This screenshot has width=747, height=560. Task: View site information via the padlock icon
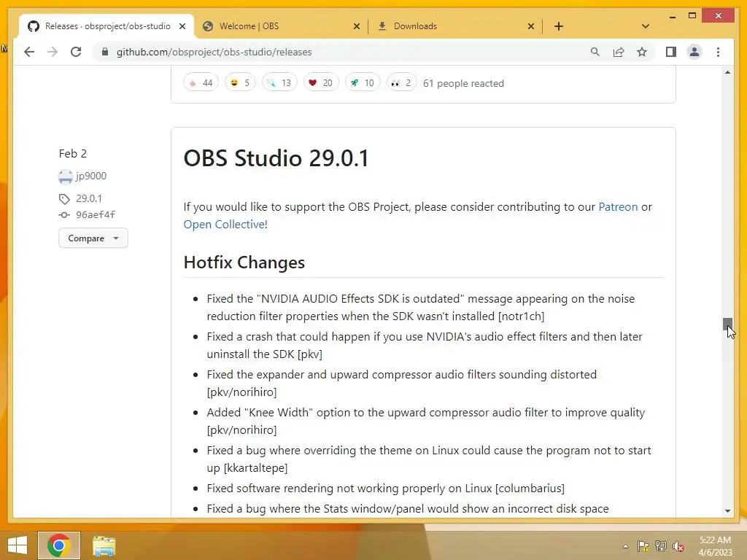tap(105, 52)
